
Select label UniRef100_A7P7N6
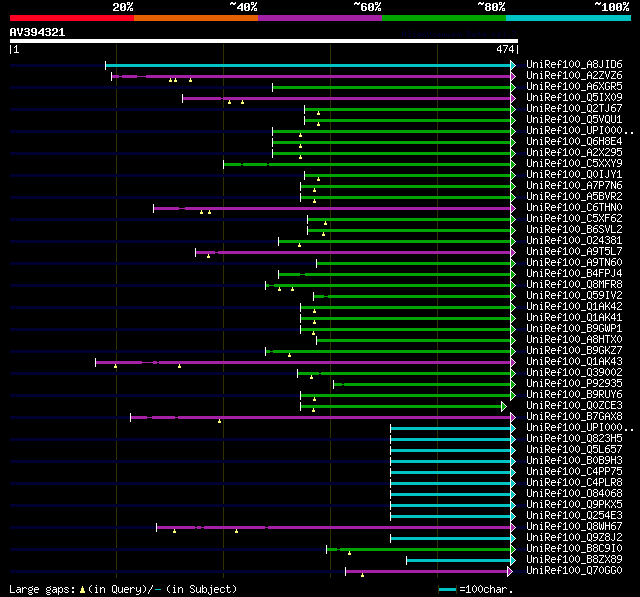point(574,186)
